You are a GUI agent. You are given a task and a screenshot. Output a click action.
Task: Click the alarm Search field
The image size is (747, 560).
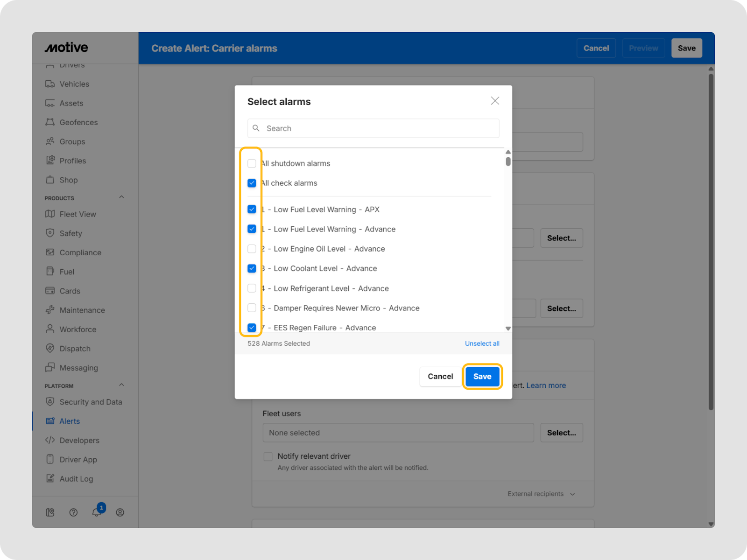point(373,128)
